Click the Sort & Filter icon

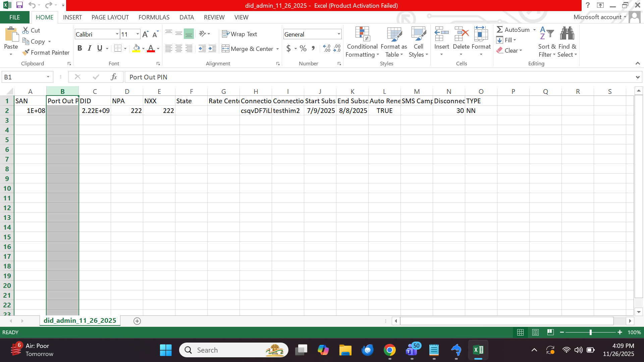tap(547, 34)
